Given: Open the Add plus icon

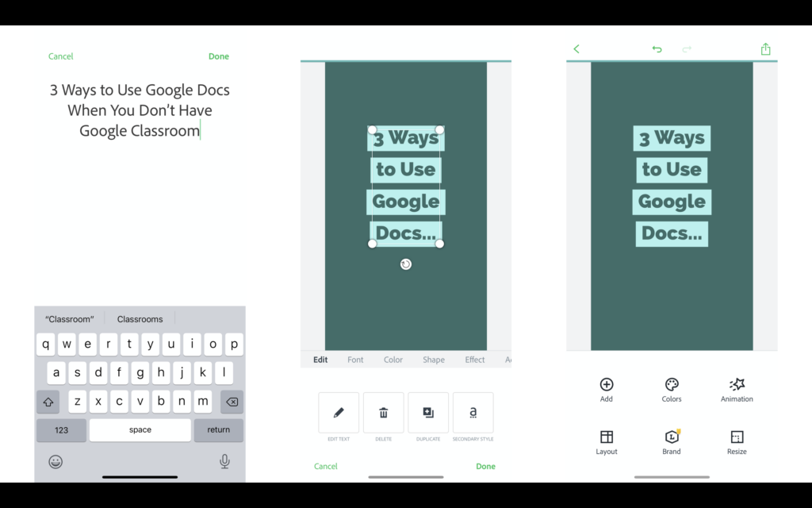Looking at the screenshot, I should click(607, 385).
